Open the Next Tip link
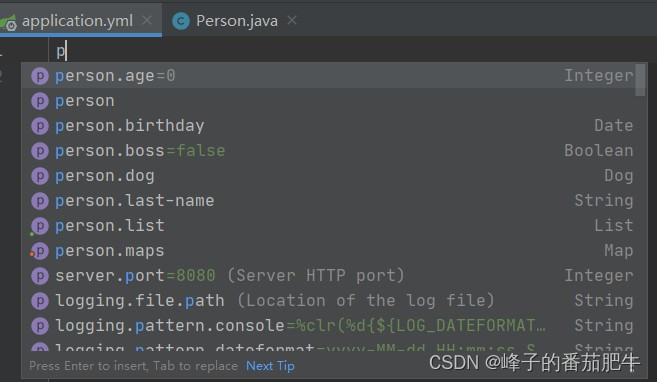 (x=270, y=366)
